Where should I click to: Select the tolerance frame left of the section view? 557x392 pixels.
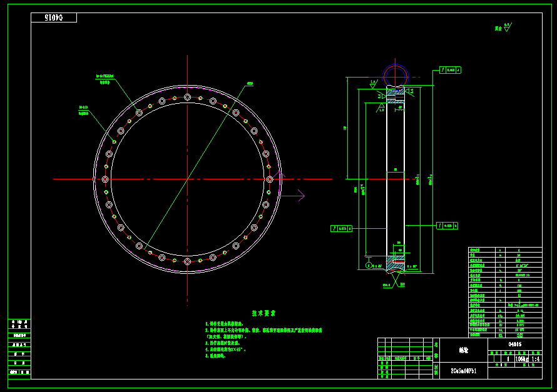click(341, 228)
